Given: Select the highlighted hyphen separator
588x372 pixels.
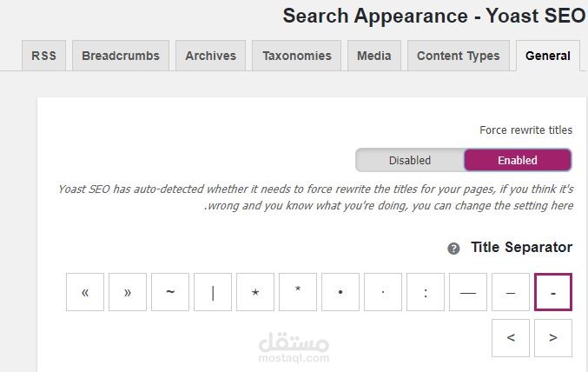Looking at the screenshot, I should [x=554, y=292].
